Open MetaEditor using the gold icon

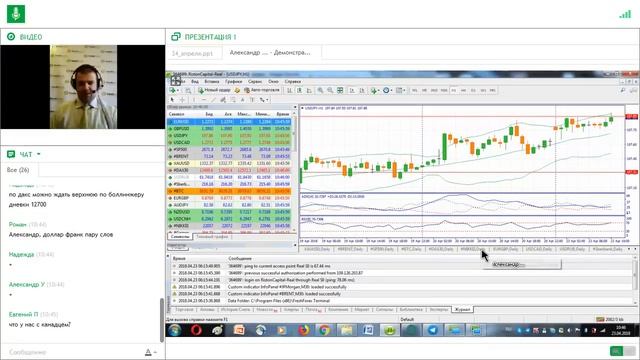237,90
